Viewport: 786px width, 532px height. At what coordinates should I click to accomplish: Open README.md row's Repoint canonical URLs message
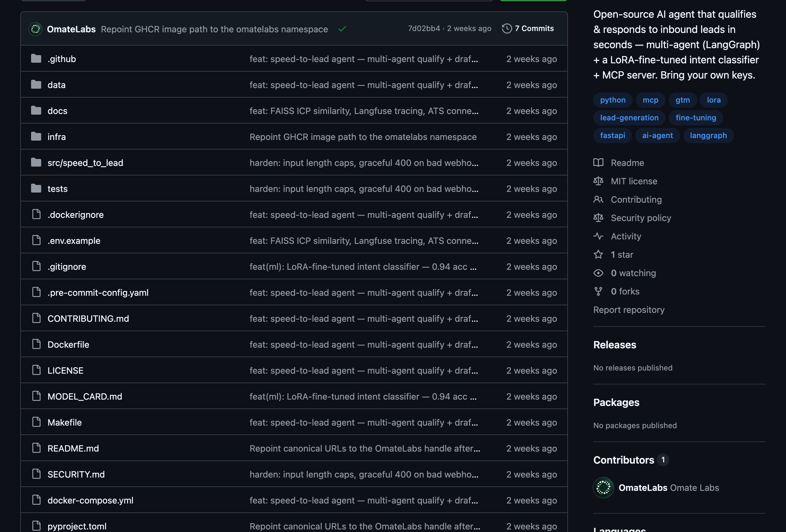(364, 448)
